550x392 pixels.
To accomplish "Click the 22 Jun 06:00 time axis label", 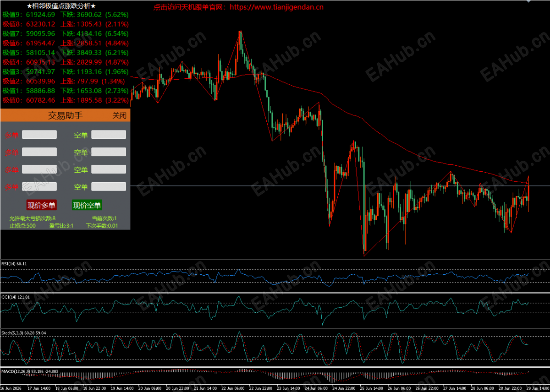I will pyautogui.click(x=232, y=388).
